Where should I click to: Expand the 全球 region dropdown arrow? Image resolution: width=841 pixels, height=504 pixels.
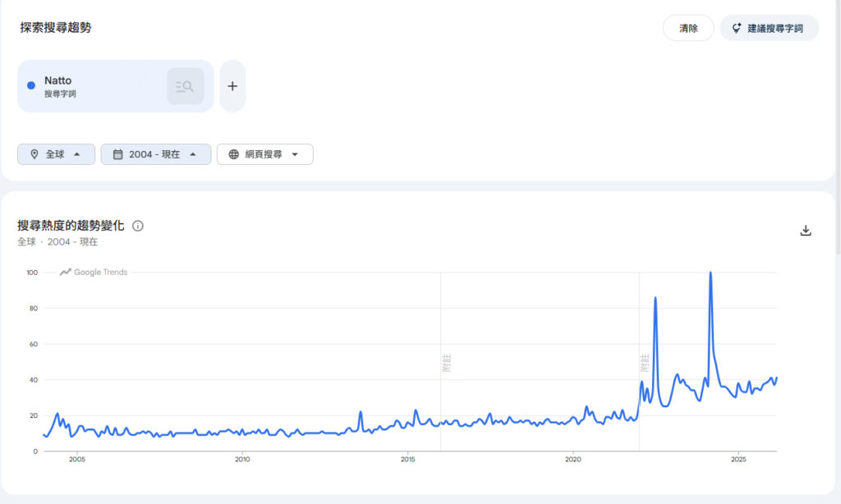(x=77, y=154)
